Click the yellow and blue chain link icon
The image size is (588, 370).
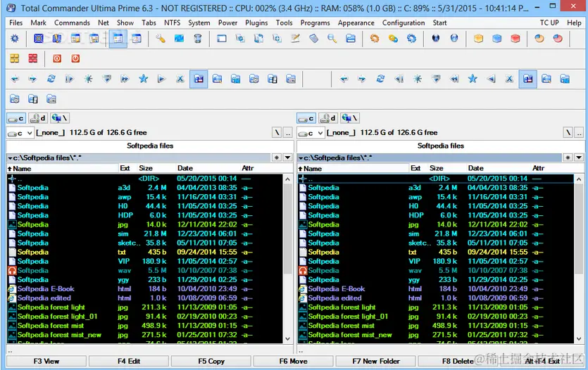pyautogui.click(x=393, y=38)
